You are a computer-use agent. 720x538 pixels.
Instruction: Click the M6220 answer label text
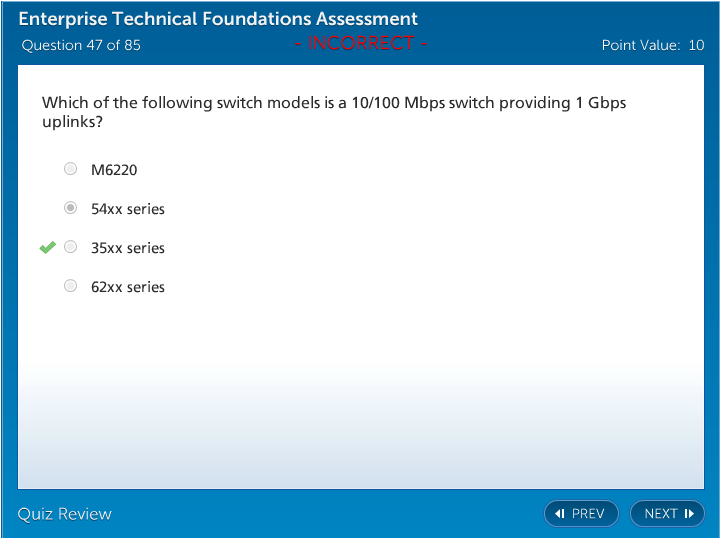(114, 170)
